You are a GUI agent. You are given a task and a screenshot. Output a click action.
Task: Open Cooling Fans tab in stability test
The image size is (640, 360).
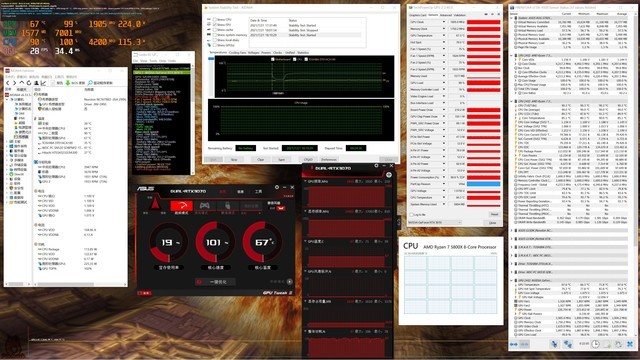(x=238, y=53)
